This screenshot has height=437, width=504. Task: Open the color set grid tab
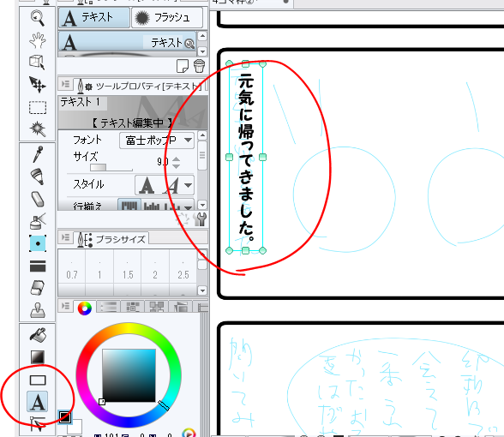click(133, 307)
